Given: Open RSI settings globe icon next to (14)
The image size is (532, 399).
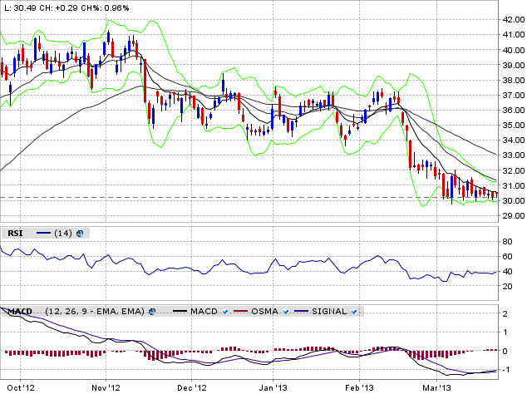Looking at the screenshot, I should [x=80, y=234].
